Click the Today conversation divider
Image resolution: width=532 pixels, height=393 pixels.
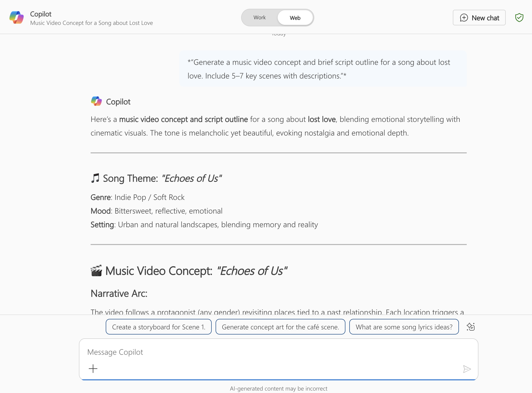[x=279, y=34]
